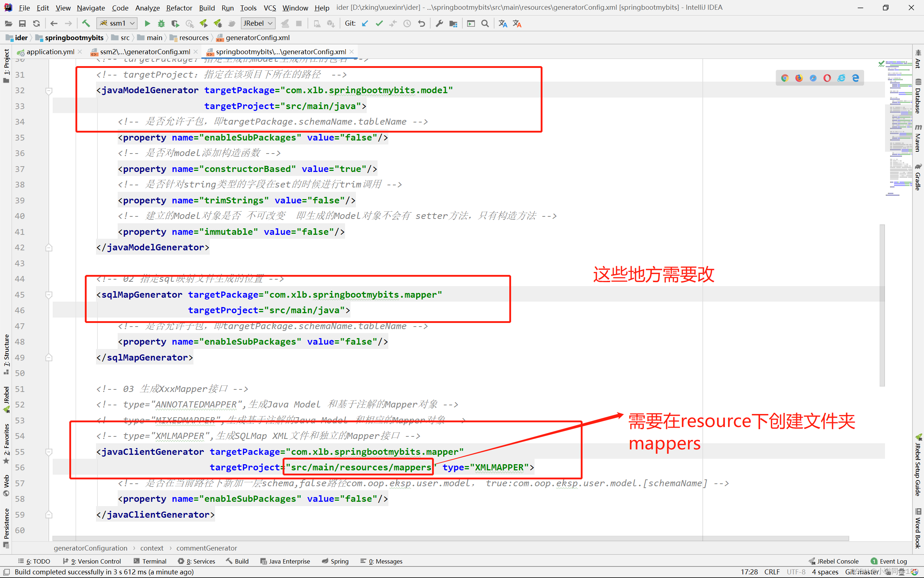
Task: Click the Search Everywhere magnifier icon
Action: point(485,24)
